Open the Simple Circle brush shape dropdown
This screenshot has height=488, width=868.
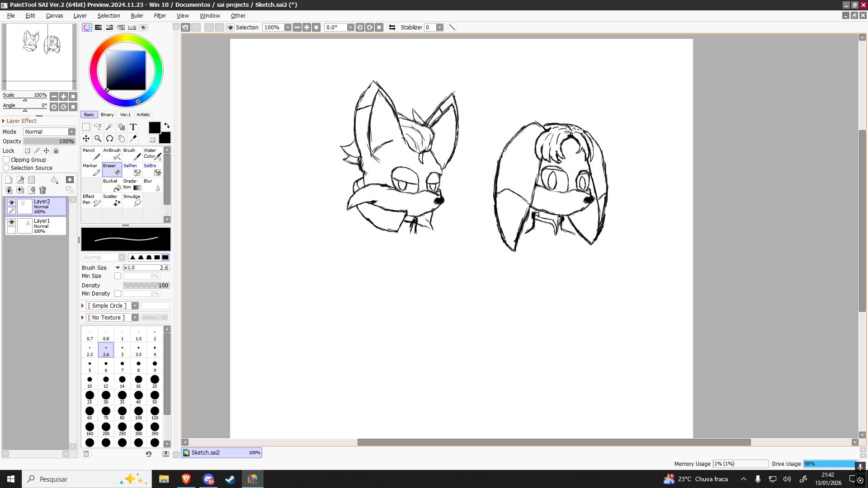(x=135, y=306)
